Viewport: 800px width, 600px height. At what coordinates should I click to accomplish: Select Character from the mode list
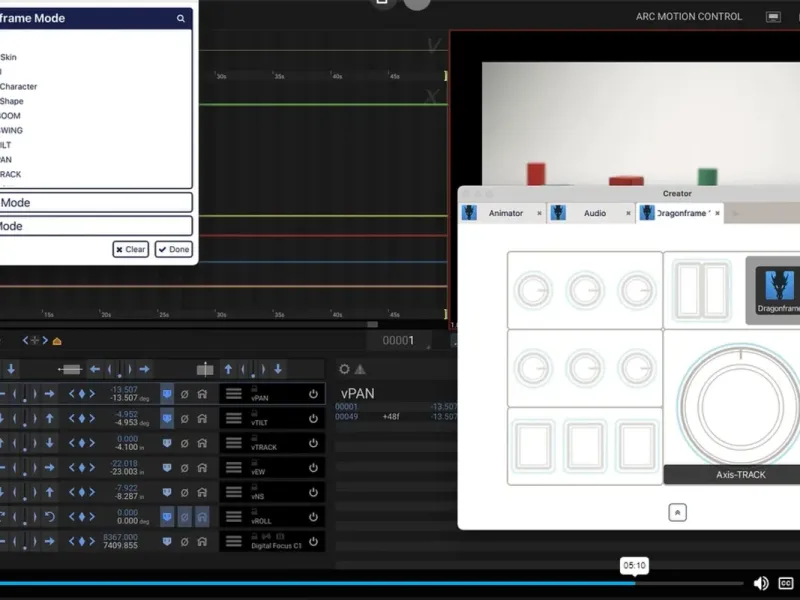point(18,87)
